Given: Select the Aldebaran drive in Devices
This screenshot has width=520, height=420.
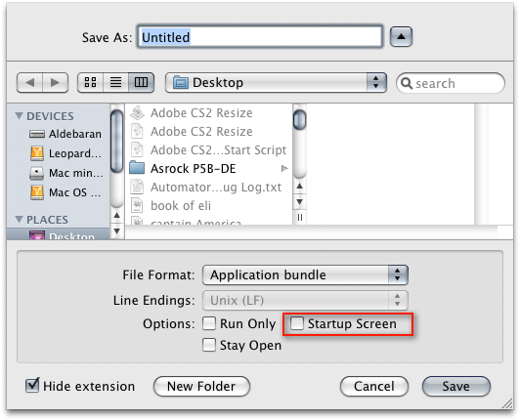Looking at the screenshot, I should pyautogui.click(x=65, y=134).
